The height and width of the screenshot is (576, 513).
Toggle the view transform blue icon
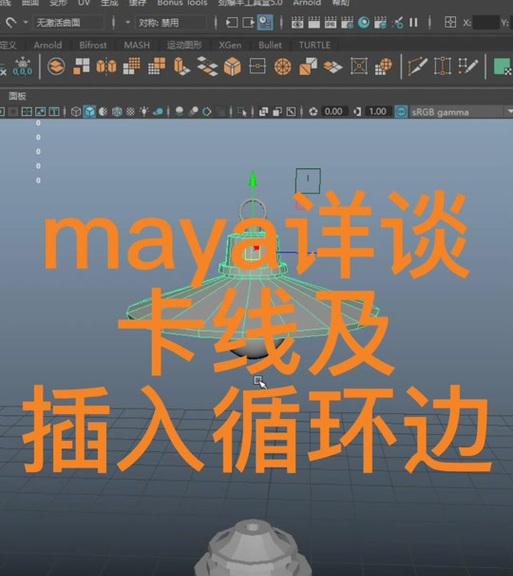[x=401, y=112]
